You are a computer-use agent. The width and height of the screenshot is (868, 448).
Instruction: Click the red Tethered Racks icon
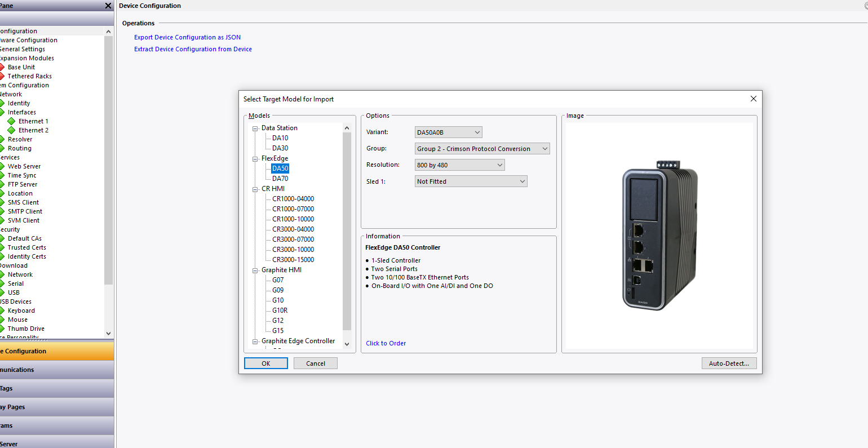[x=2, y=76]
